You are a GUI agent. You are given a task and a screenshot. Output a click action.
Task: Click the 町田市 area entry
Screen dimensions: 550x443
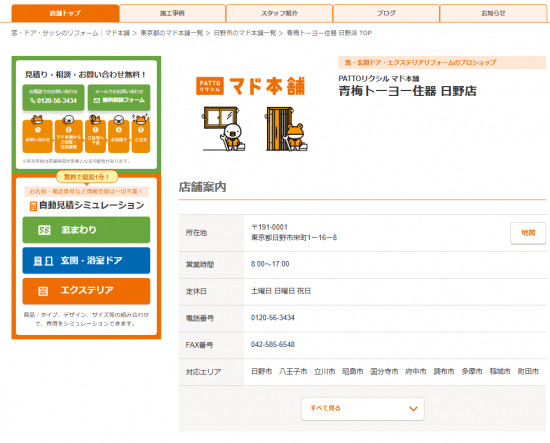(528, 371)
